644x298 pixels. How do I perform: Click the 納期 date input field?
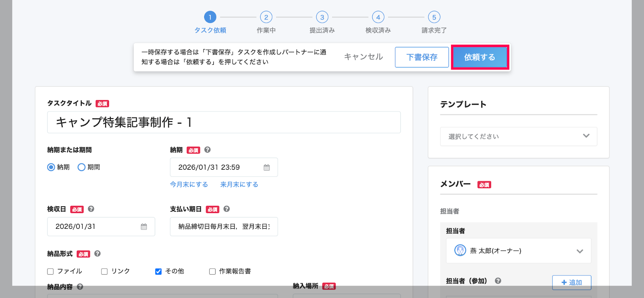tap(224, 167)
